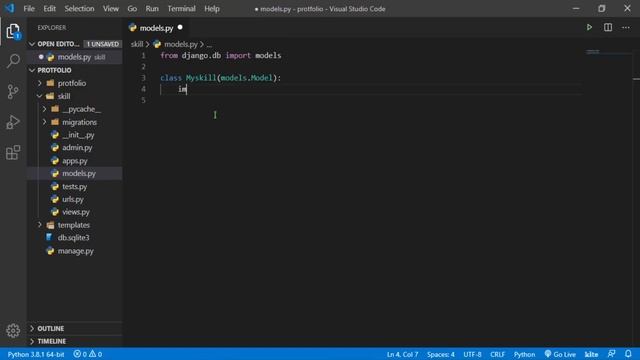Select models.py in Open Editors list

tap(75, 57)
